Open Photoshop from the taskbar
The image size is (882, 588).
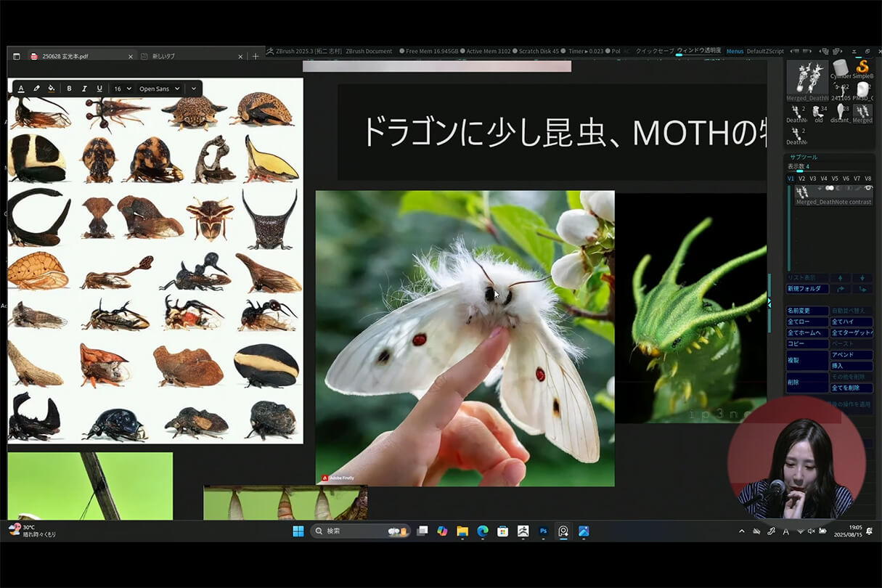(543, 531)
